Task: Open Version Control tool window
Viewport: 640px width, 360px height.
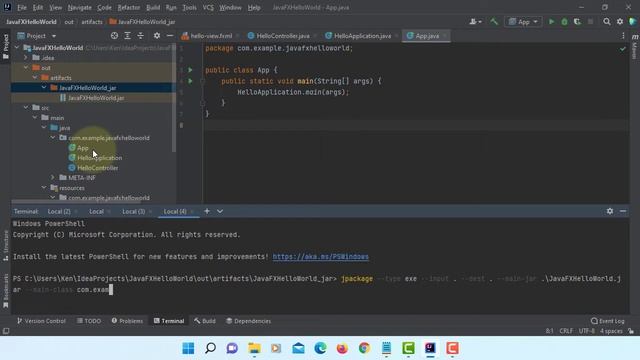Action: [41, 321]
